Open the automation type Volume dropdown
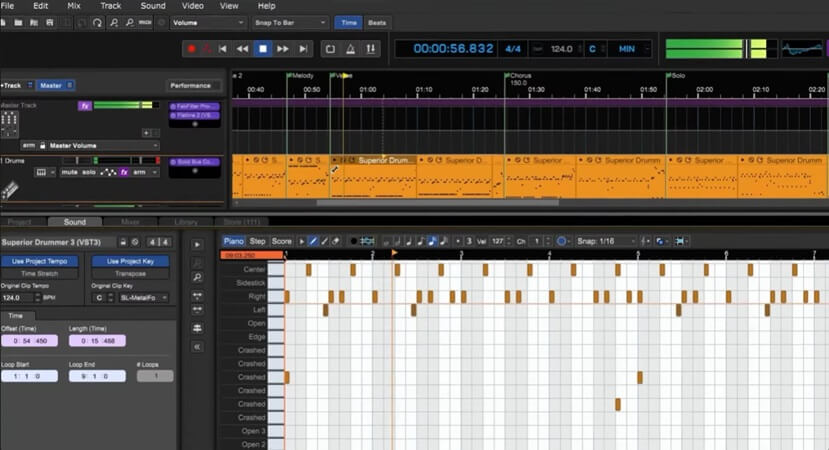Viewport: 829px width, 450px height. pyautogui.click(x=208, y=23)
